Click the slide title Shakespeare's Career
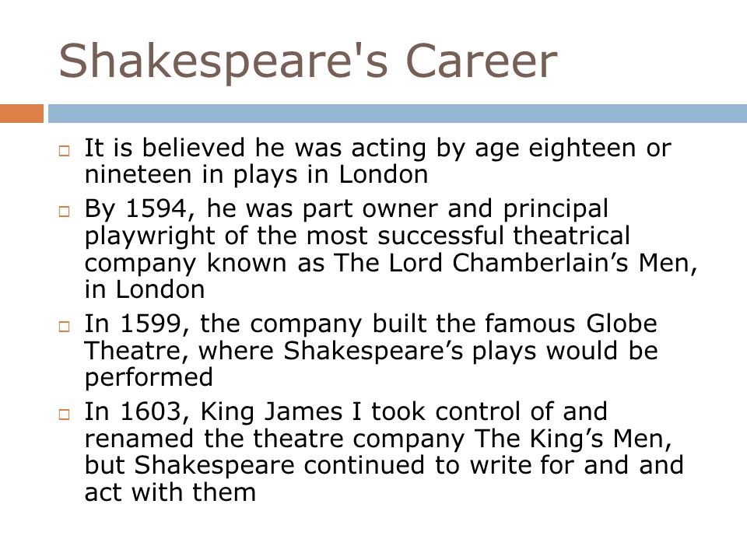The image size is (747, 560). pyautogui.click(x=308, y=61)
